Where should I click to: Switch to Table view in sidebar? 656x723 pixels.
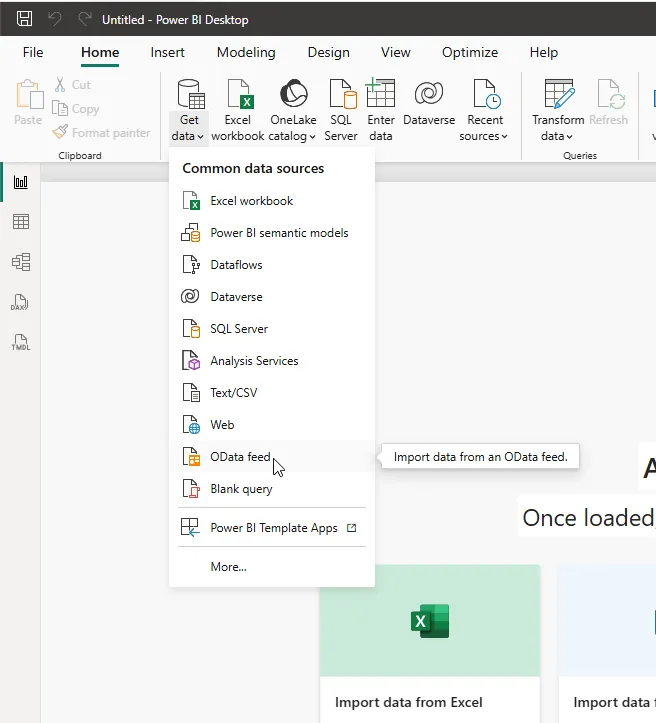(x=21, y=222)
